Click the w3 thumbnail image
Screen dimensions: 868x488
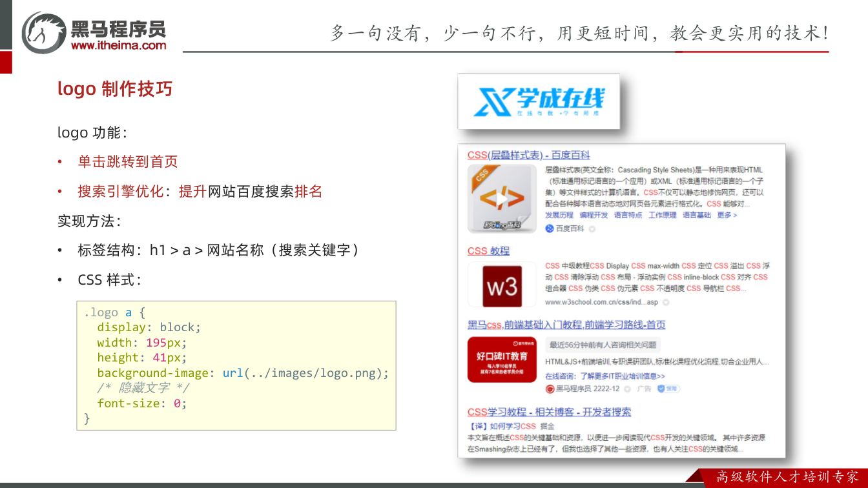502,285
